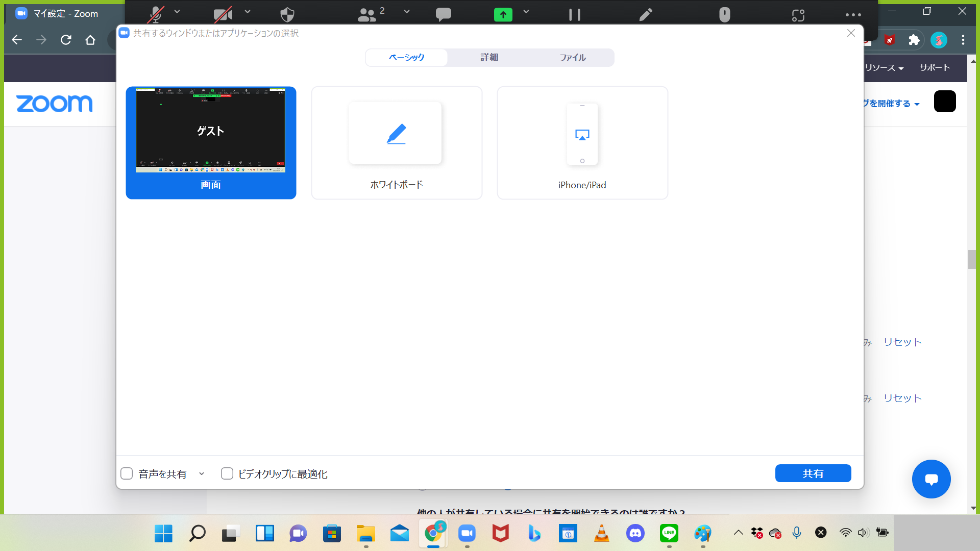980x551 pixels.
Task: Open Annotate pencil tool
Action: [x=646, y=14]
